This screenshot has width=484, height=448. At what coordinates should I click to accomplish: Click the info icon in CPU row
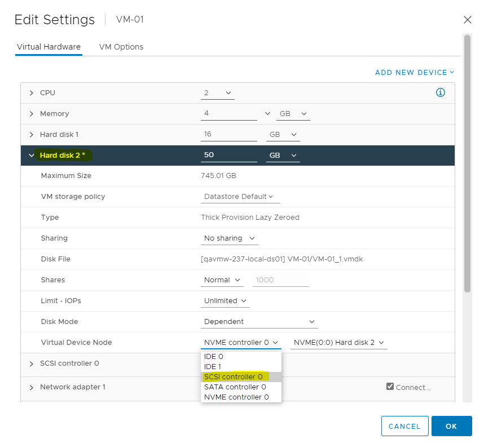pyautogui.click(x=440, y=92)
